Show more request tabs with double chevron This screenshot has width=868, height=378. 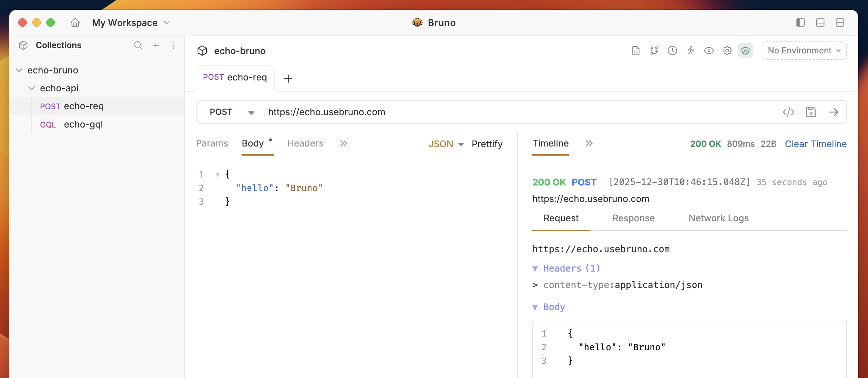343,144
